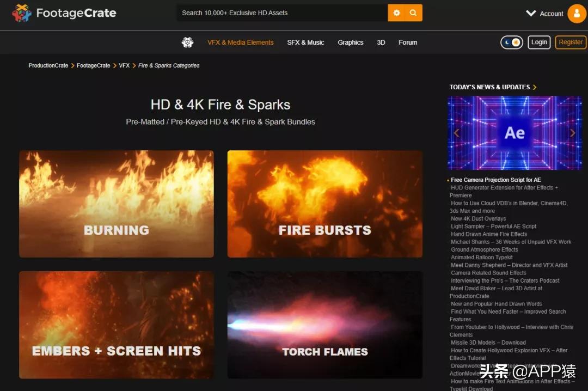Open VFX & Media Elements menu
The height and width of the screenshot is (391, 588).
point(240,42)
